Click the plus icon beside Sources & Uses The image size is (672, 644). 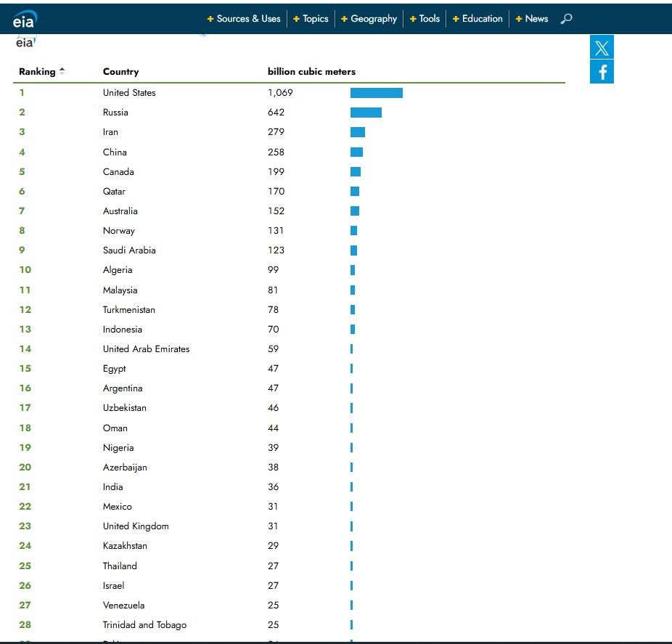(x=210, y=19)
